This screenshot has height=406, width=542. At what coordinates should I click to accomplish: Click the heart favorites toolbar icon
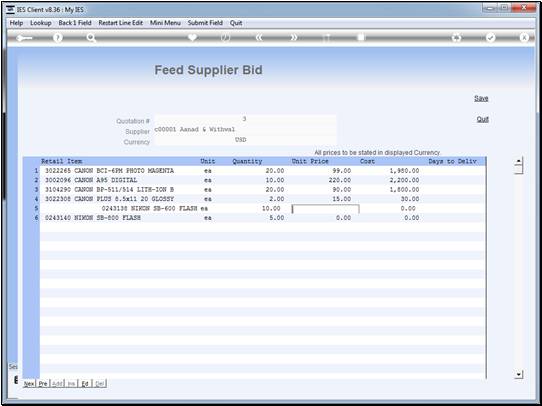(x=192, y=37)
